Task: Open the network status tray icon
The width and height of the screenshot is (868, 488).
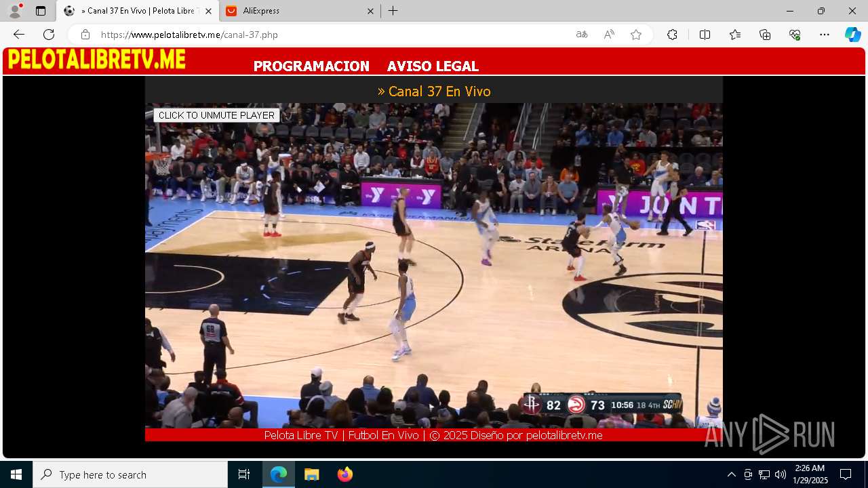Action: tap(764, 474)
